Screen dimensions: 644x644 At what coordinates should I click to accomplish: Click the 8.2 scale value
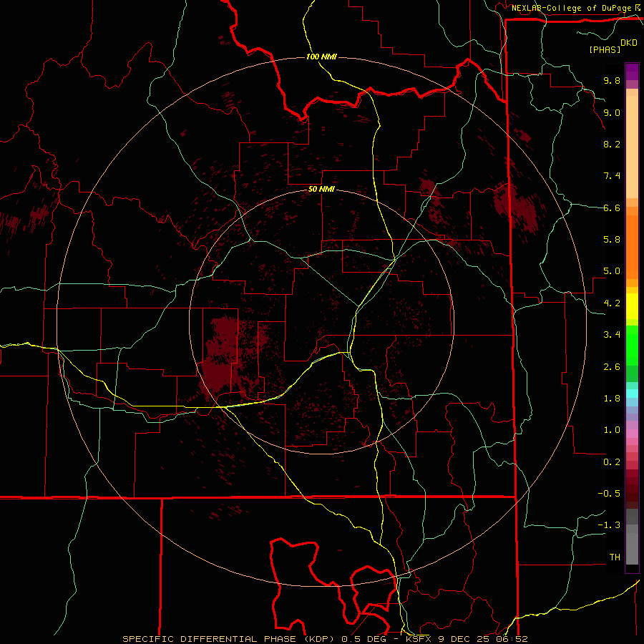(612, 144)
